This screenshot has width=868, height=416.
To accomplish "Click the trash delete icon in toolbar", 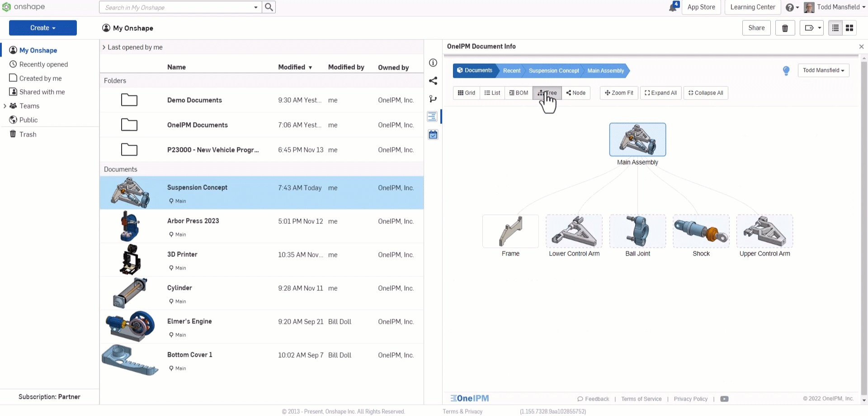I will click(785, 28).
